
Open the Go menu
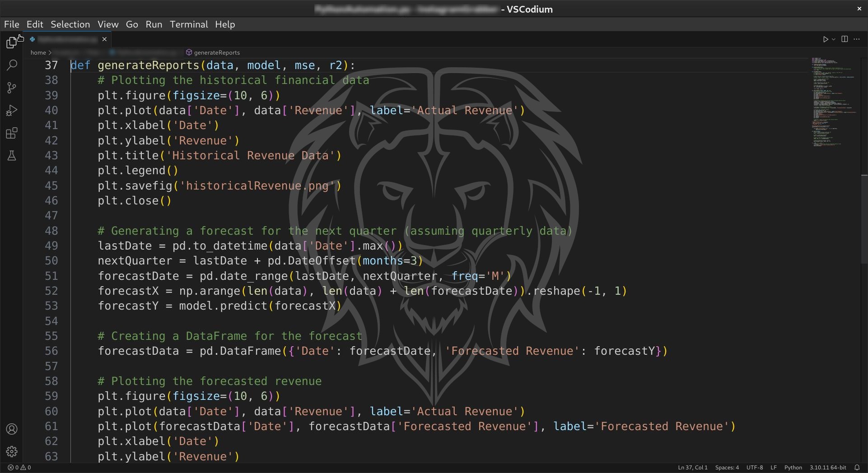tap(132, 24)
